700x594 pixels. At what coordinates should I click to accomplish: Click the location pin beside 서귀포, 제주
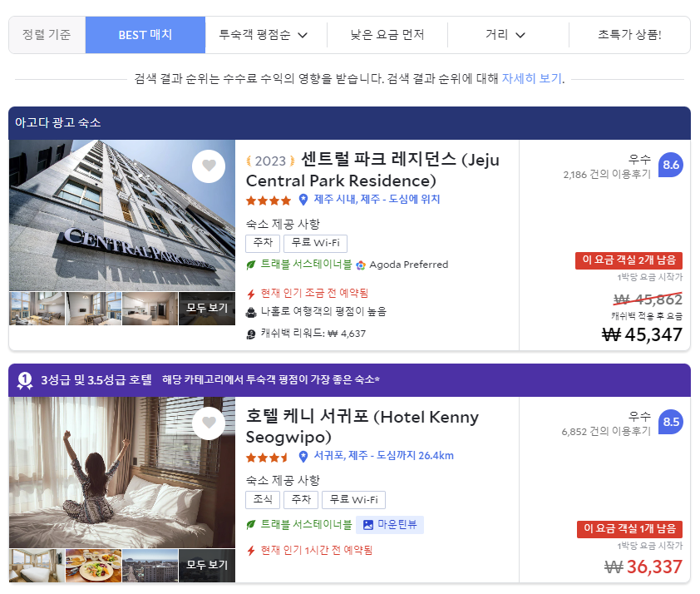tap(301, 456)
